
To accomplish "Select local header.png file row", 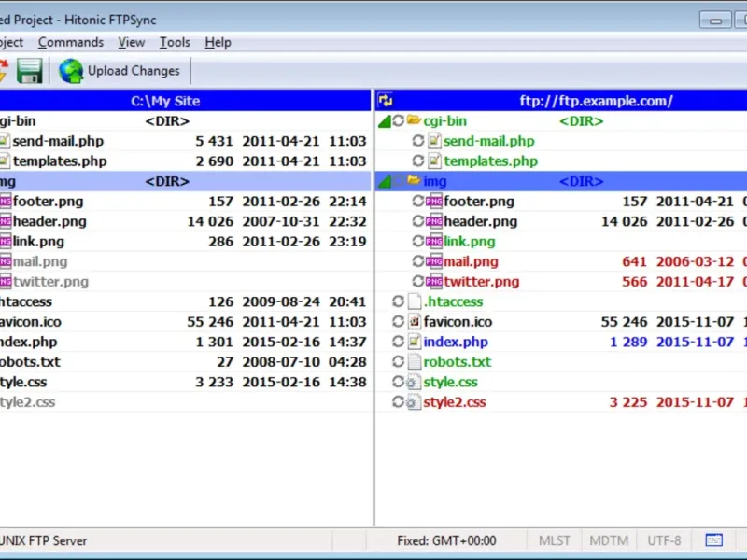I will [185, 221].
